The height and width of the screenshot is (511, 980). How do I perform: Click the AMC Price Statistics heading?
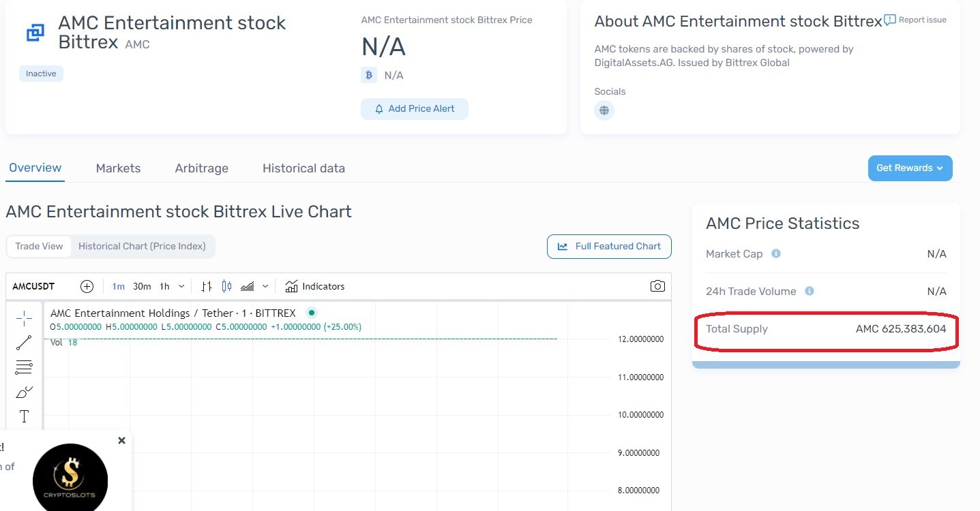pyautogui.click(x=782, y=223)
